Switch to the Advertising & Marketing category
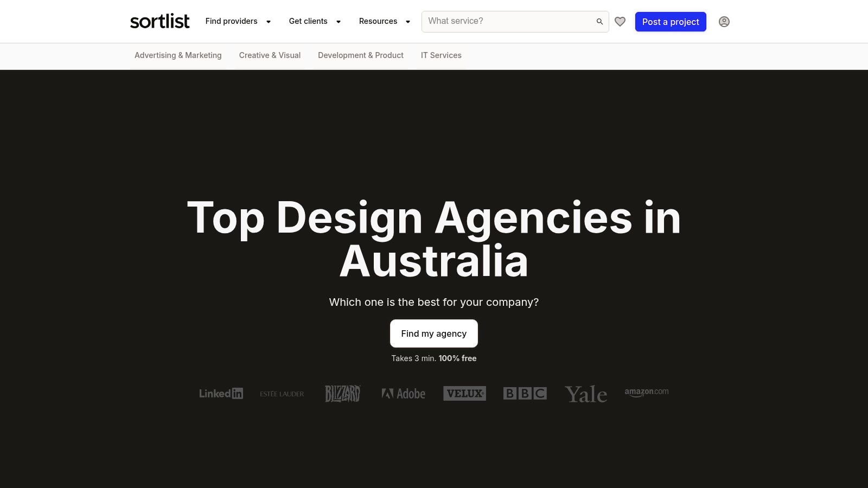Screen dimensions: 868x488 click(178, 55)
